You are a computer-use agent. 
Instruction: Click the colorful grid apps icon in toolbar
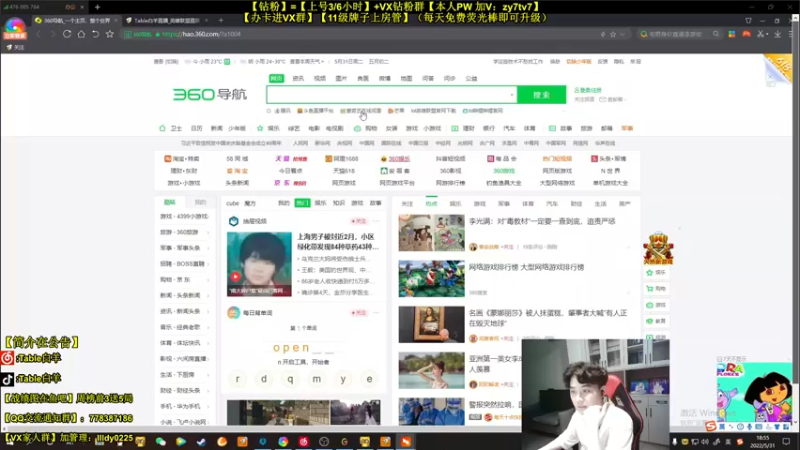[x=732, y=34]
